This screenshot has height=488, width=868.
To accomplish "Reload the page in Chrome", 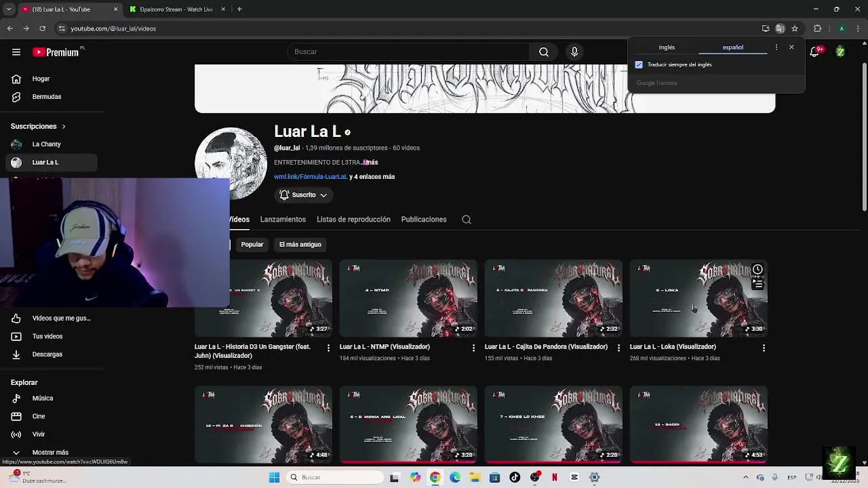I will (x=42, y=28).
